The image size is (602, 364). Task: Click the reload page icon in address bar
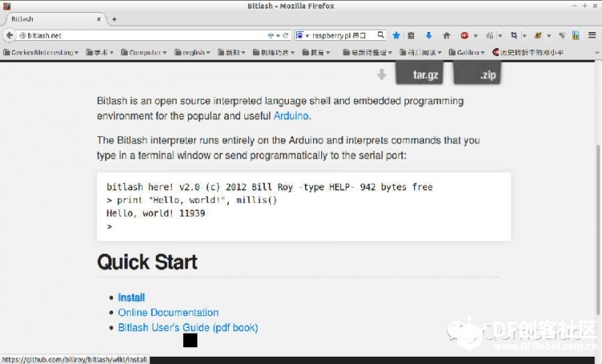pos(285,35)
